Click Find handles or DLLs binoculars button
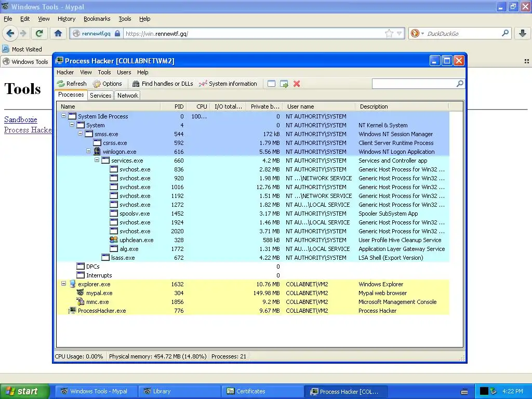This screenshot has width=532, height=399. click(x=163, y=84)
